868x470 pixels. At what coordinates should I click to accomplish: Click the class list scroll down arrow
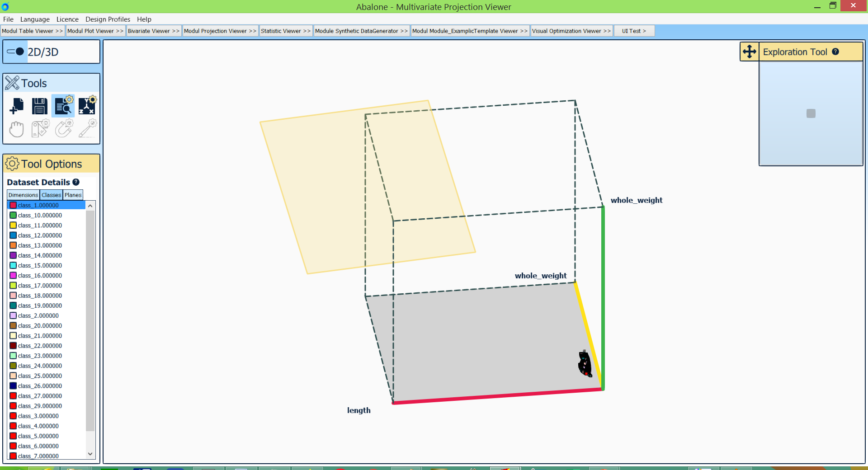pos(90,454)
